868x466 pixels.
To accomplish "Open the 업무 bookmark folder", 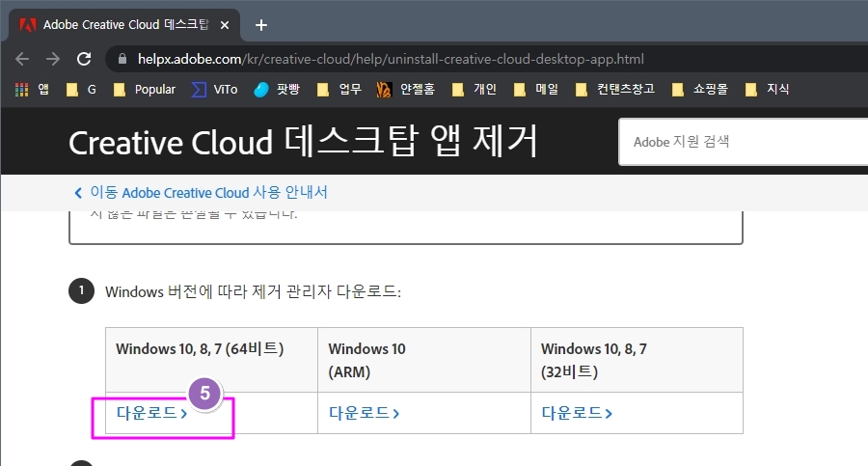I will pyautogui.click(x=339, y=89).
